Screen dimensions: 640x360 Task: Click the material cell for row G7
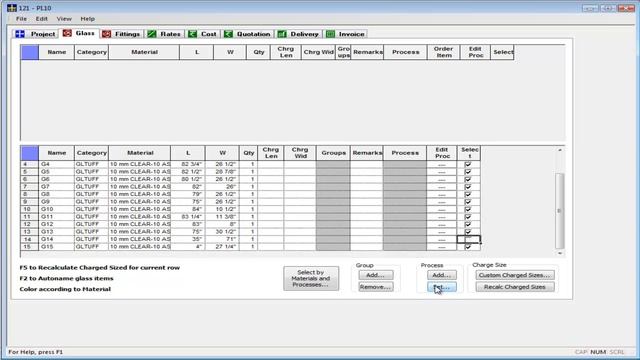pos(140,187)
